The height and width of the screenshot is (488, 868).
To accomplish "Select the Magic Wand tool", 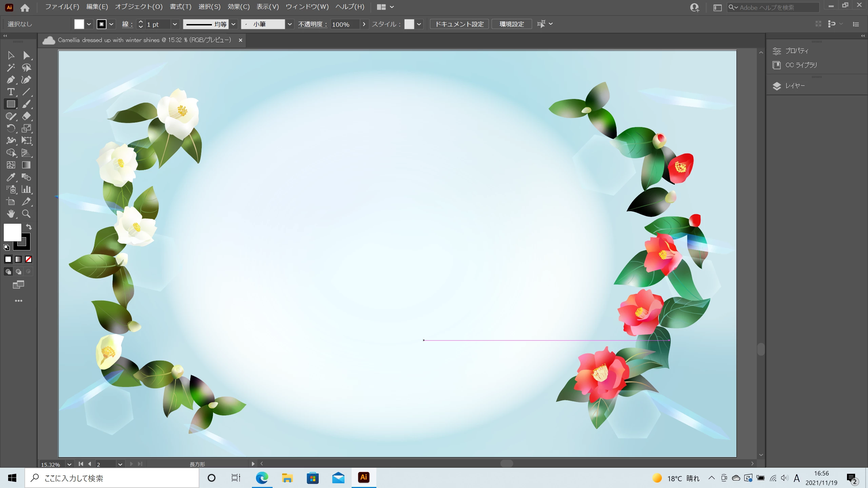I will (x=11, y=68).
